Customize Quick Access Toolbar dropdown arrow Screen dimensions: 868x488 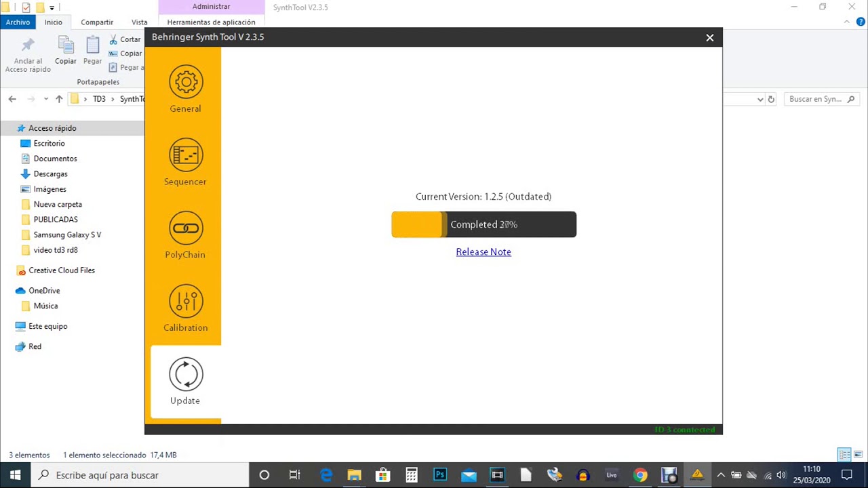(52, 7)
